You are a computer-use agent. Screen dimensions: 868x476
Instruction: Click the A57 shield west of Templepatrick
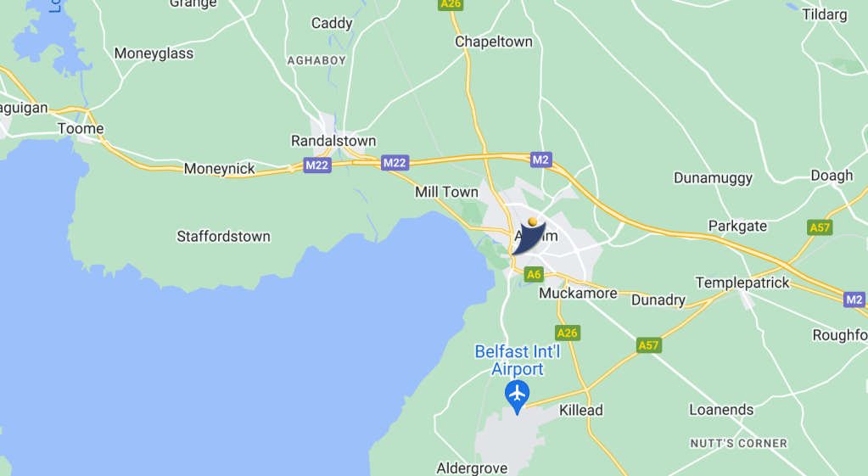pos(649,345)
